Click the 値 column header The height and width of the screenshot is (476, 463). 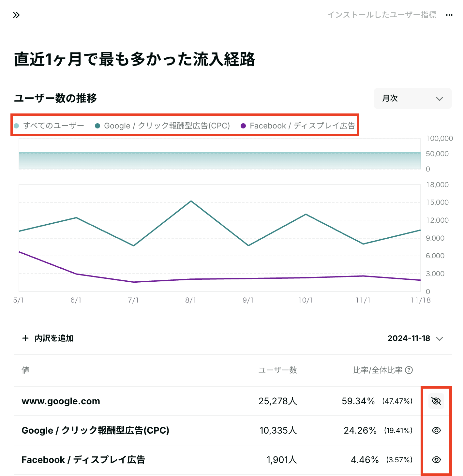pyautogui.click(x=25, y=370)
